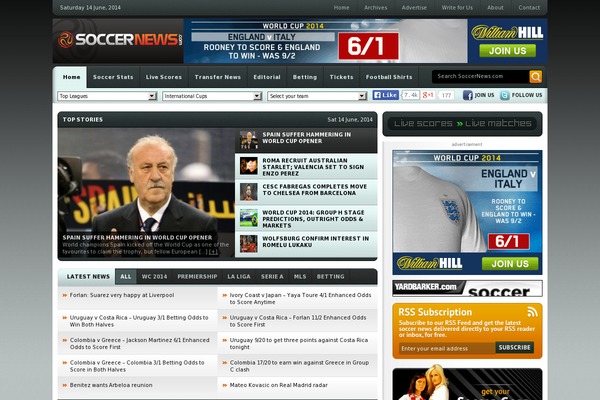Open Wolfsburg Confirm Interest in Lukaku headline

pyautogui.click(x=316, y=242)
